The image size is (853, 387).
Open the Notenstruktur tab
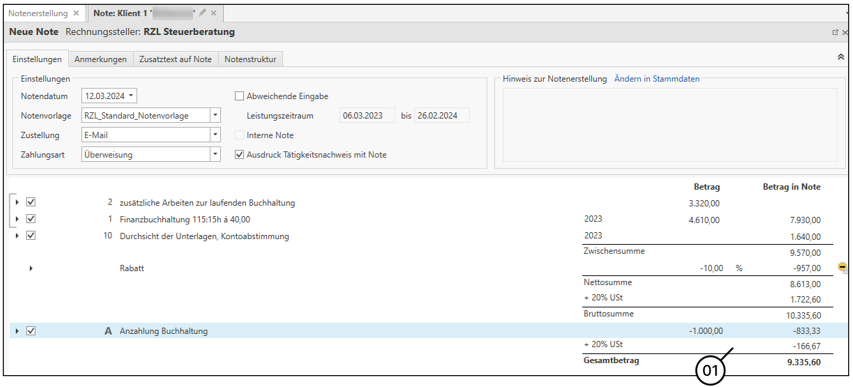tap(250, 59)
